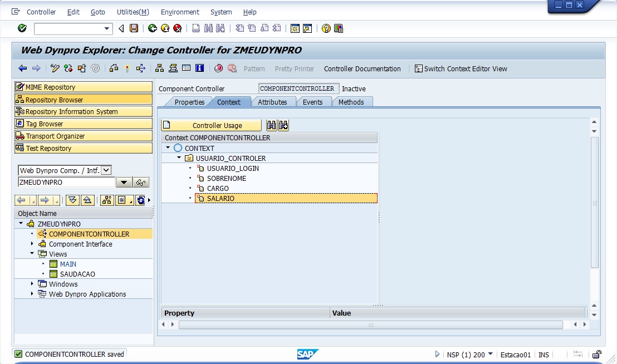Click the Save floppy disk icon
The image size is (617, 364).
click(x=134, y=28)
